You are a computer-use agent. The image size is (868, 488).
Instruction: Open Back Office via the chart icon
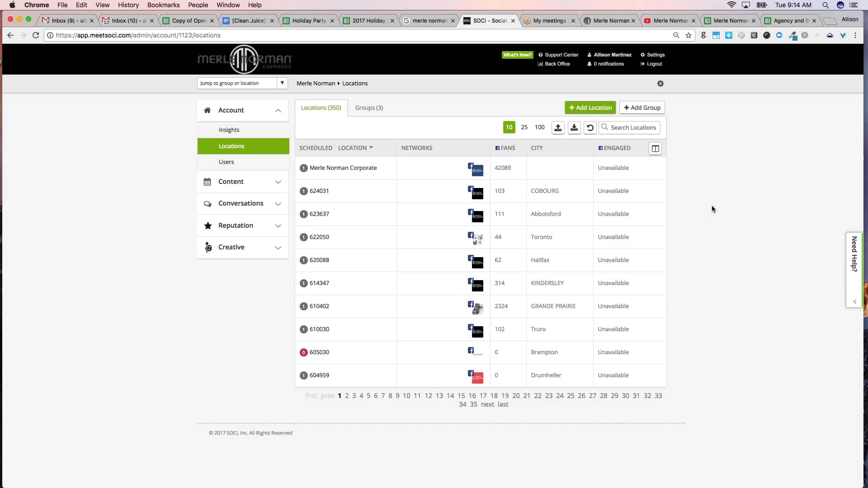(x=554, y=64)
